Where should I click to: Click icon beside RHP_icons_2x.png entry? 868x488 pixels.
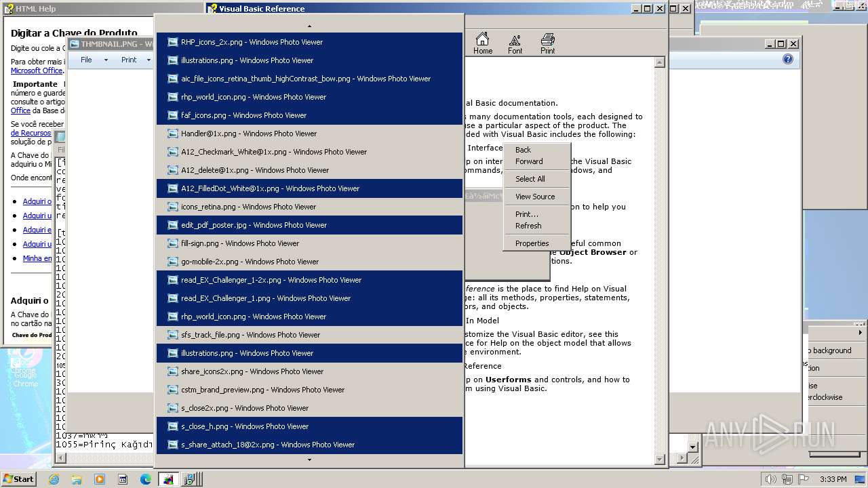(172, 42)
